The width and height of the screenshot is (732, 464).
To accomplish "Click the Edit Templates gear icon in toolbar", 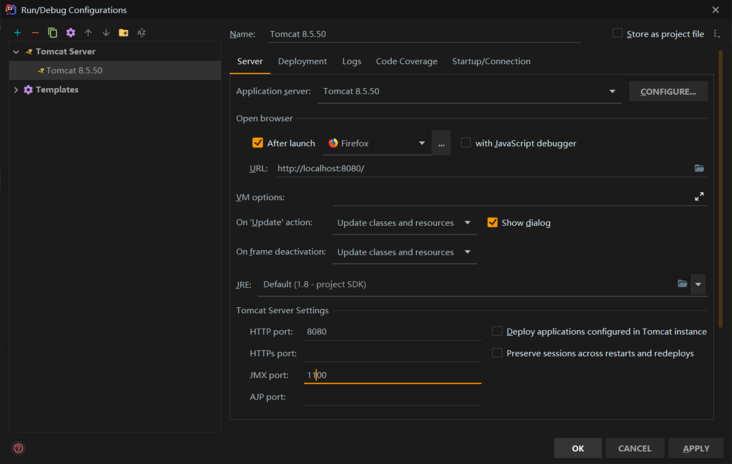I will pos(70,33).
